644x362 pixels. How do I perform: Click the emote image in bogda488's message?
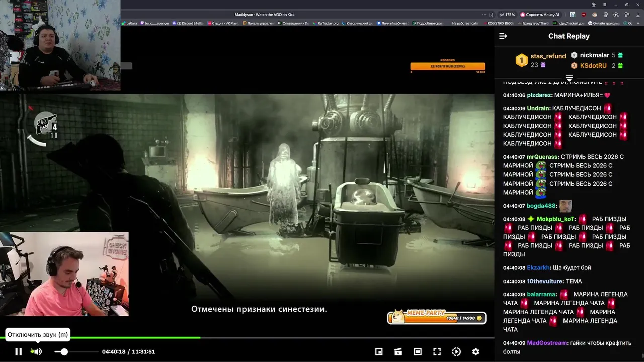566,206
